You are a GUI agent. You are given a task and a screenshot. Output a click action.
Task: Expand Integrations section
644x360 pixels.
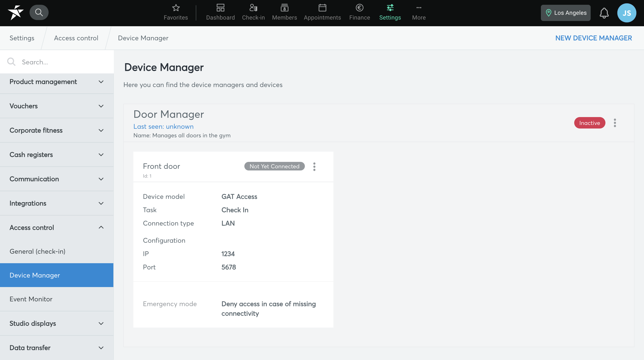coord(57,203)
